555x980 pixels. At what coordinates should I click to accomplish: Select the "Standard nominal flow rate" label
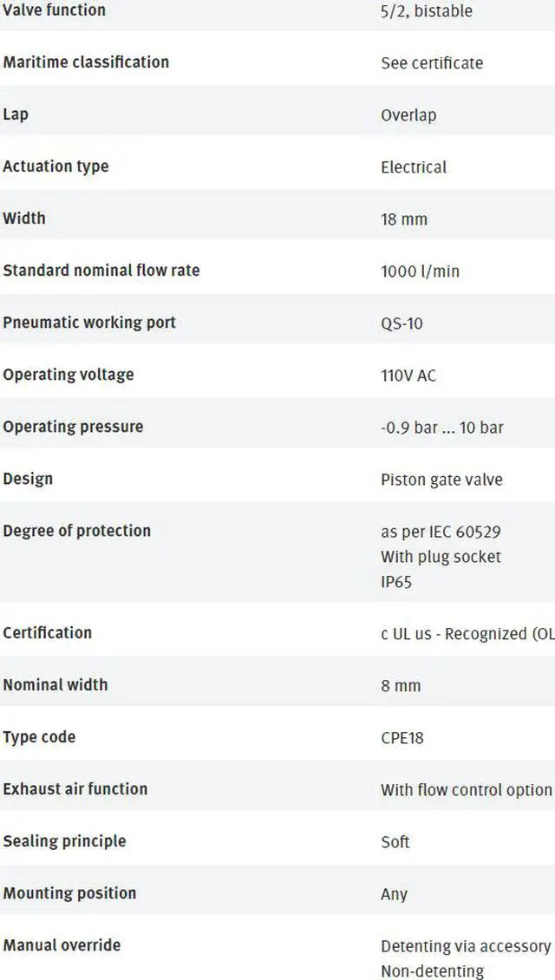click(x=101, y=271)
